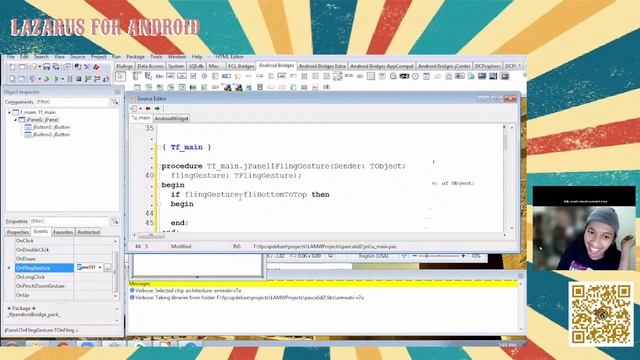Open the File menu

click(11, 57)
